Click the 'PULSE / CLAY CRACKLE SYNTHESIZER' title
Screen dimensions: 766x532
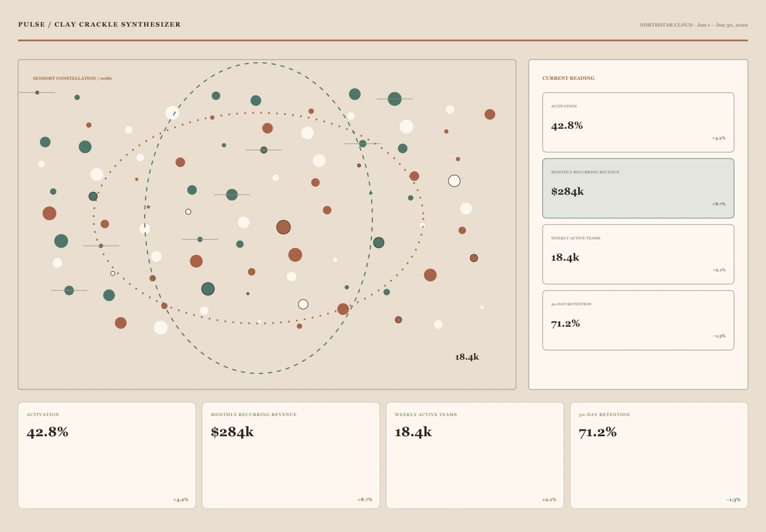pyautogui.click(x=99, y=24)
